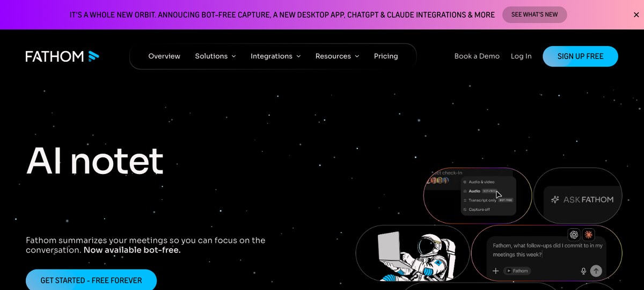Screen dimensions: 644x290
Task: Expand the Resources menu chevron
Action: click(357, 56)
